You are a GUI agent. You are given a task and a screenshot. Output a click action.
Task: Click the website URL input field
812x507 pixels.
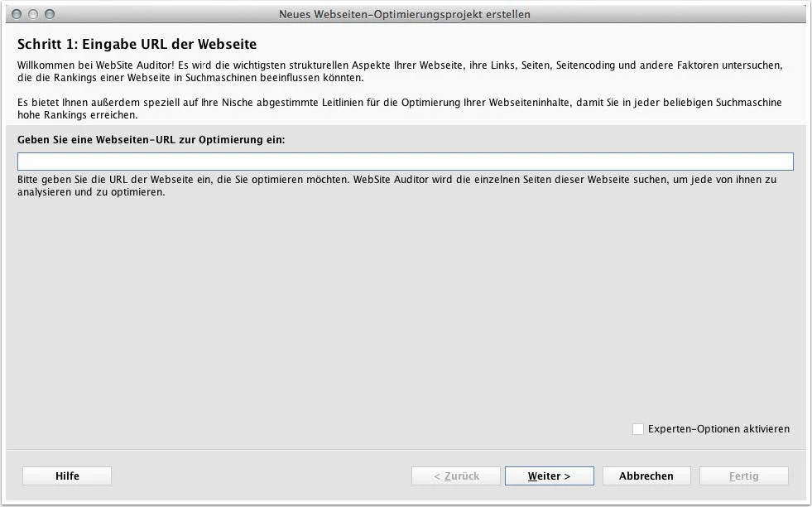coord(405,162)
